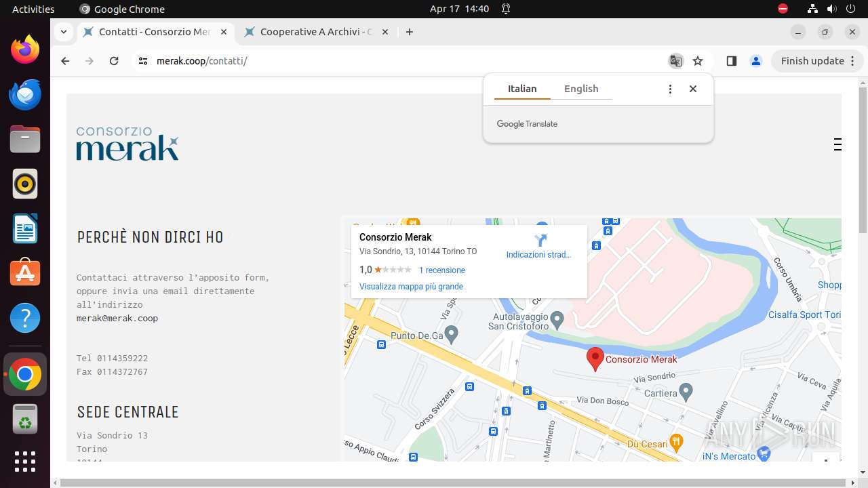Click the Cisalfa Sport Torino label
The image size is (868, 488).
point(804,314)
